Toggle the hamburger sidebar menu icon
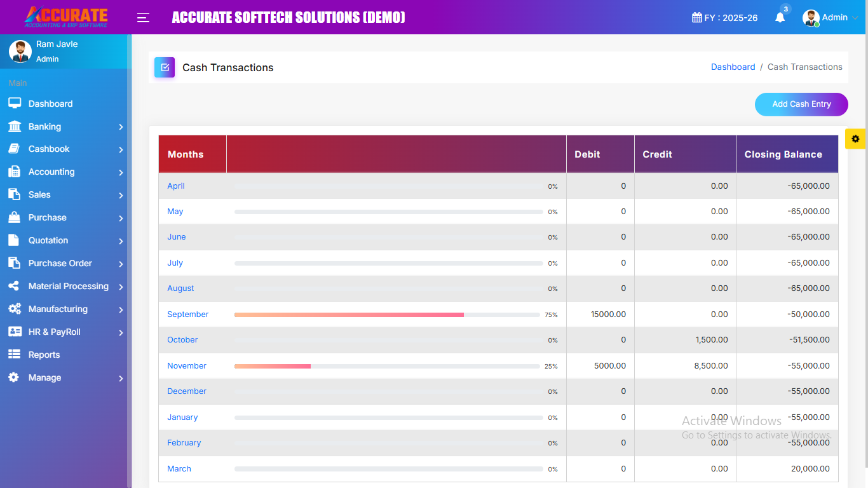Viewport: 868px width, 488px height. (143, 18)
